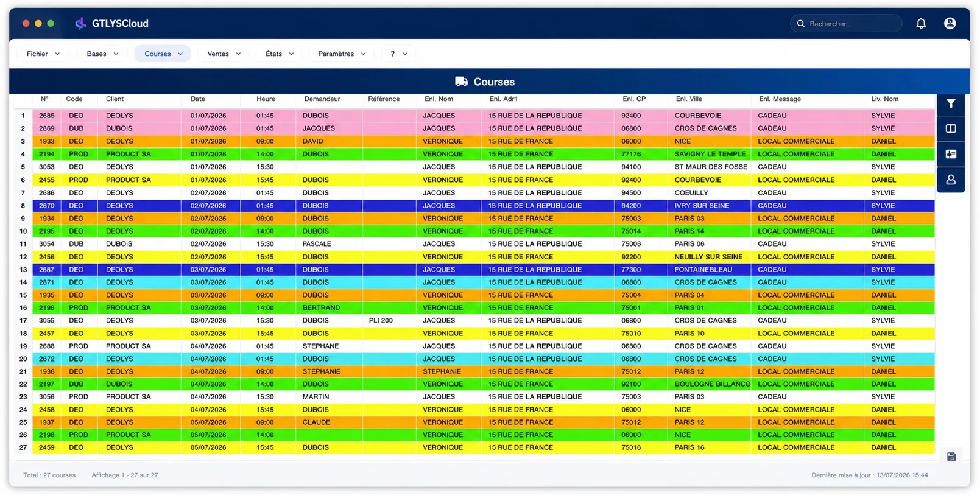Open notifications bell

point(921,23)
